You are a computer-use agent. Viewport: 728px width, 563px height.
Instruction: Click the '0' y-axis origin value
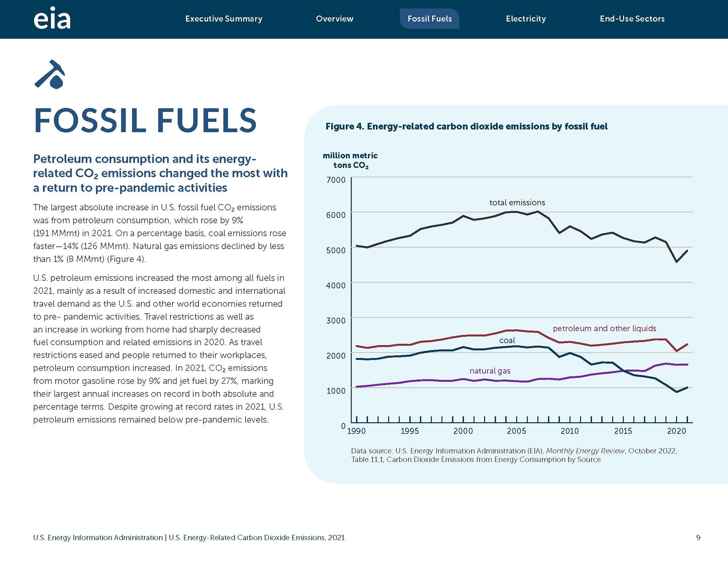click(343, 426)
